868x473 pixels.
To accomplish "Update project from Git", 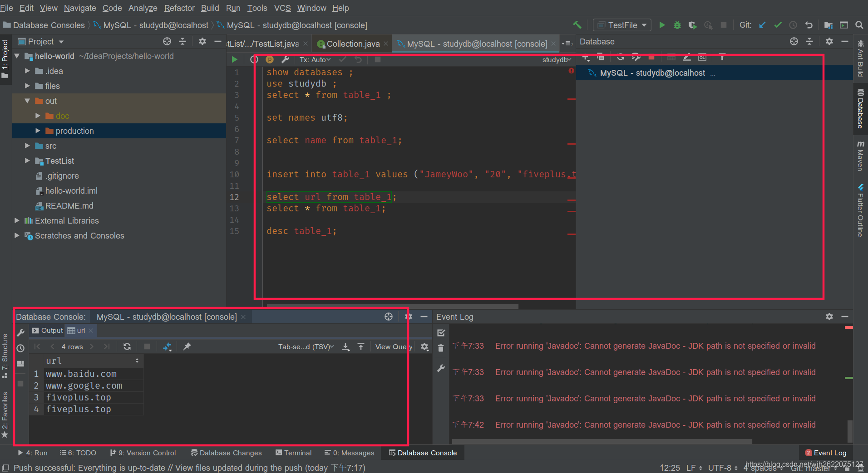I will point(762,25).
